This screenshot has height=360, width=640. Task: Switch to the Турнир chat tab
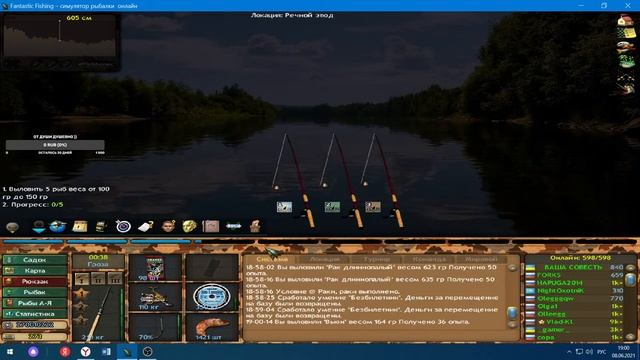coord(377,259)
